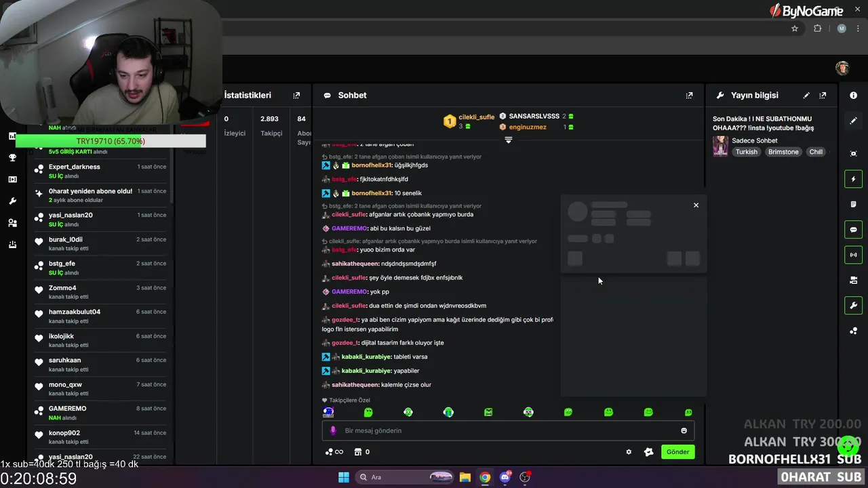This screenshot has height=488, width=868.
Task: Open chat settings gear icon
Action: click(629, 452)
